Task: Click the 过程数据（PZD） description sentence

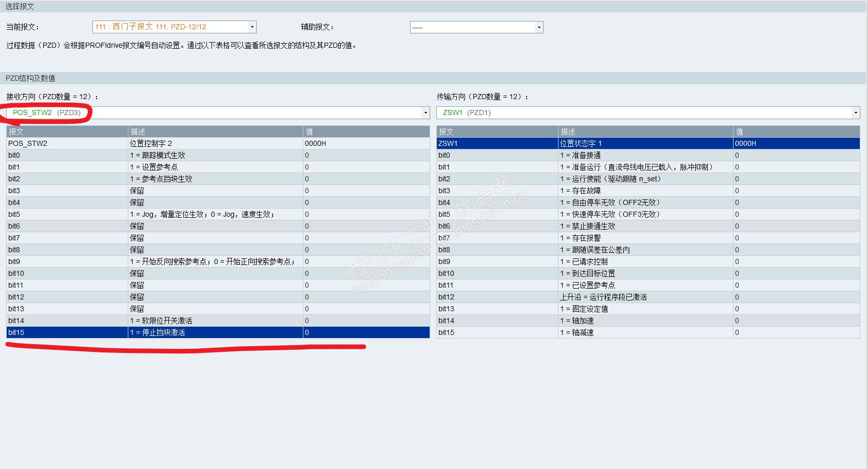Action: [x=182, y=45]
